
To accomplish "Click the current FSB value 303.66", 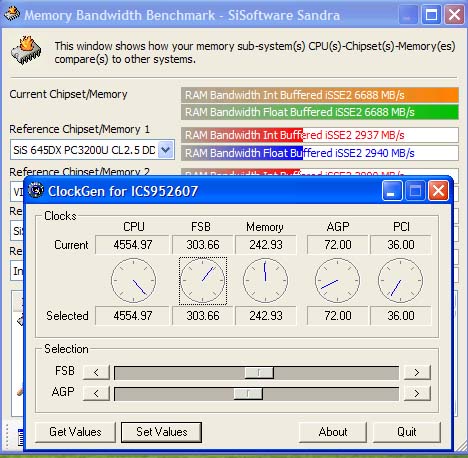I will coord(203,245).
